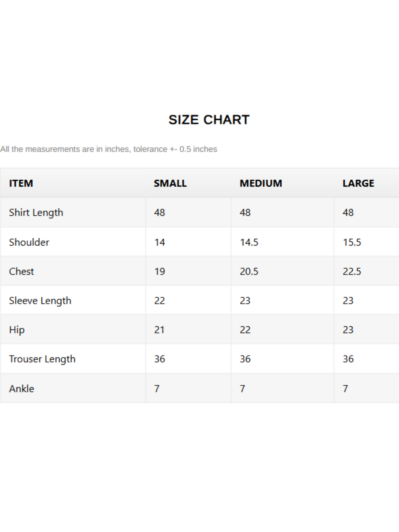Click the Hip row label

[x=17, y=330]
